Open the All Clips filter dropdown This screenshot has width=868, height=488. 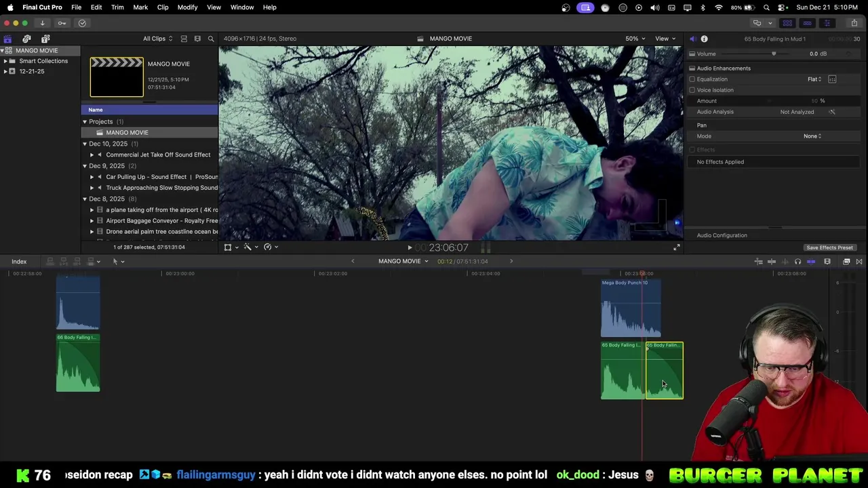click(x=157, y=39)
